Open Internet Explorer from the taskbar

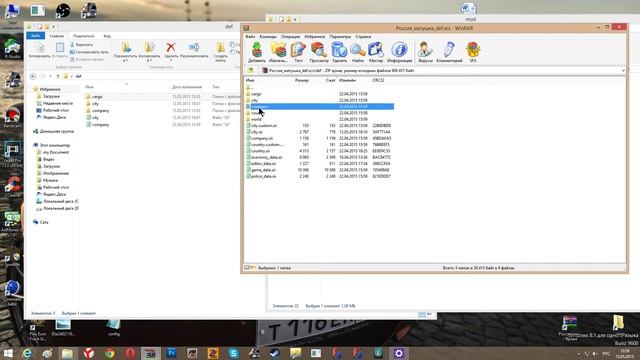point(27,353)
